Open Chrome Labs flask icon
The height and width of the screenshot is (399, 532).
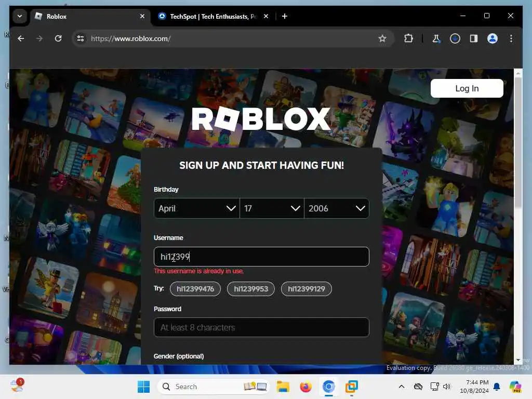pyautogui.click(x=436, y=38)
